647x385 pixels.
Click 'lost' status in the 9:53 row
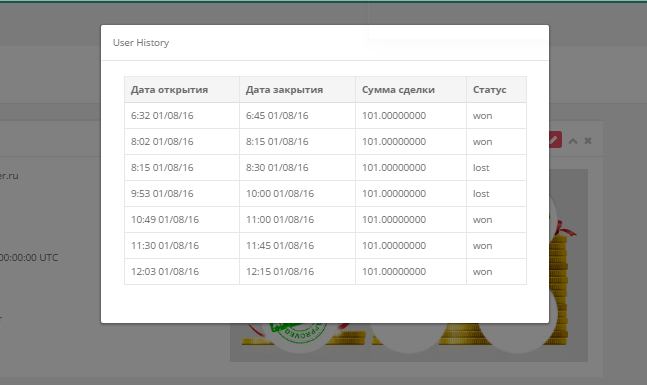[481, 194]
